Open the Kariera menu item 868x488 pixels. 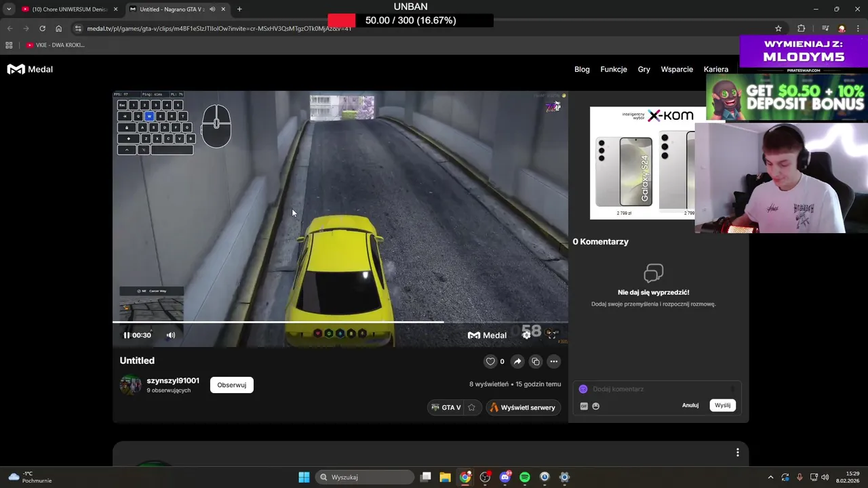(716, 69)
